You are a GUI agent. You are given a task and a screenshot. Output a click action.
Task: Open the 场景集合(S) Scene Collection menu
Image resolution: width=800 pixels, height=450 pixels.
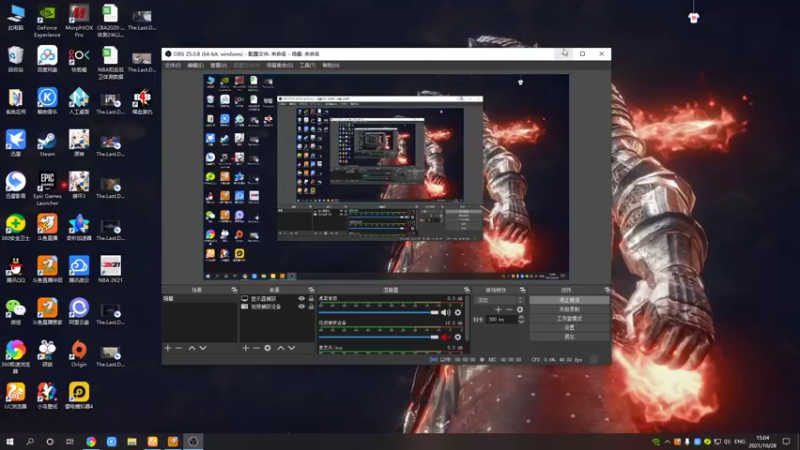click(x=280, y=65)
